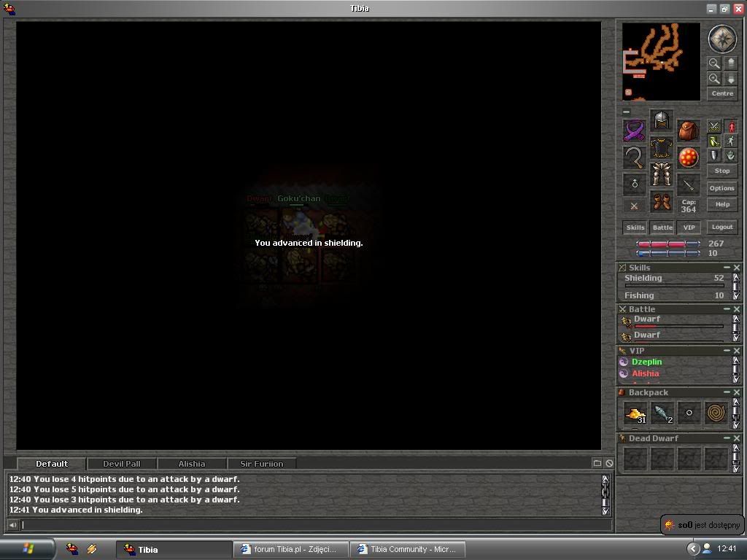747x560 pixels.
Task: Collapse the inventory panel with minus button
Action: coord(627,112)
